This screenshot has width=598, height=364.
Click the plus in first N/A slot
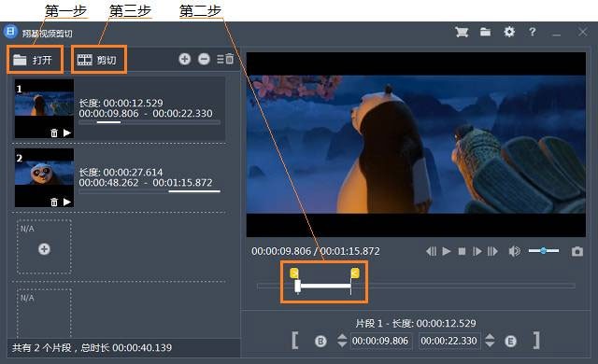44,249
